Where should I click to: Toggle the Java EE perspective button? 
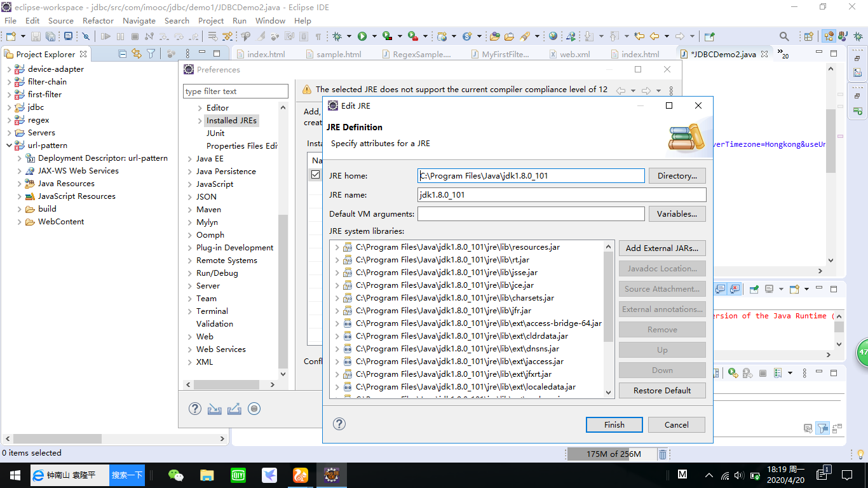[x=829, y=36]
